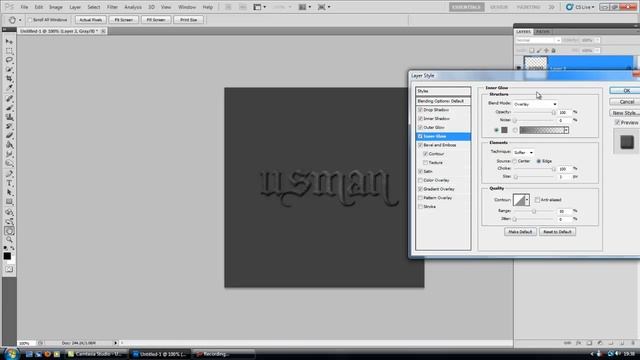The image size is (640, 360).
Task: Toggle the Outer Glow checkbox
Action: tap(420, 127)
